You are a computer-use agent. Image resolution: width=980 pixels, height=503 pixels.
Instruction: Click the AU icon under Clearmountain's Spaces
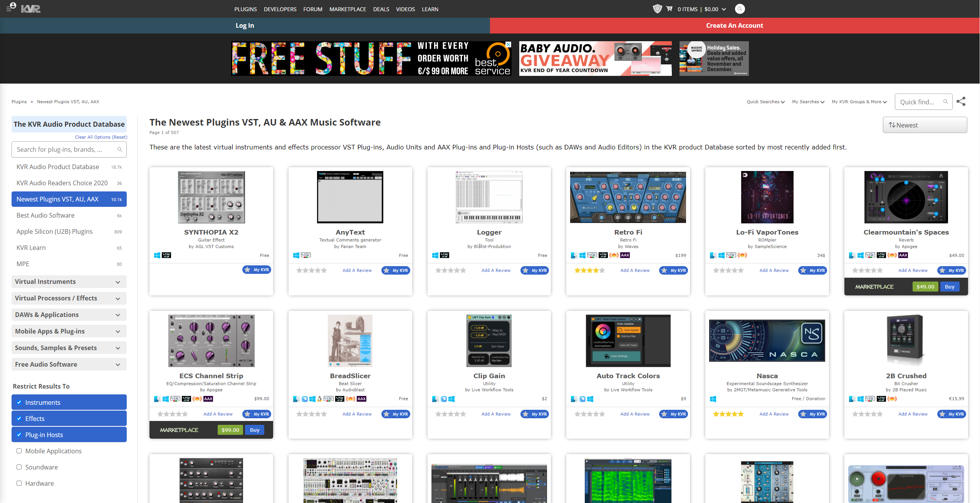tap(892, 255)
